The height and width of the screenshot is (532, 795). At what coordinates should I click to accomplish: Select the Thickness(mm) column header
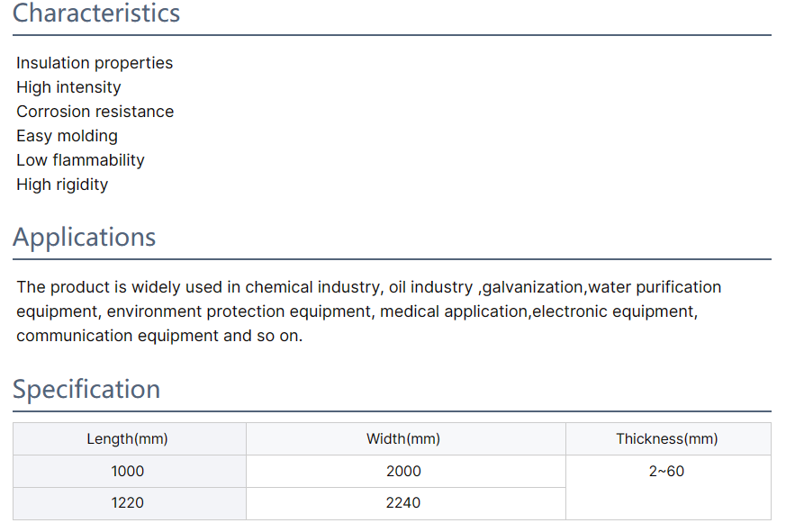(x=668, y=438)
